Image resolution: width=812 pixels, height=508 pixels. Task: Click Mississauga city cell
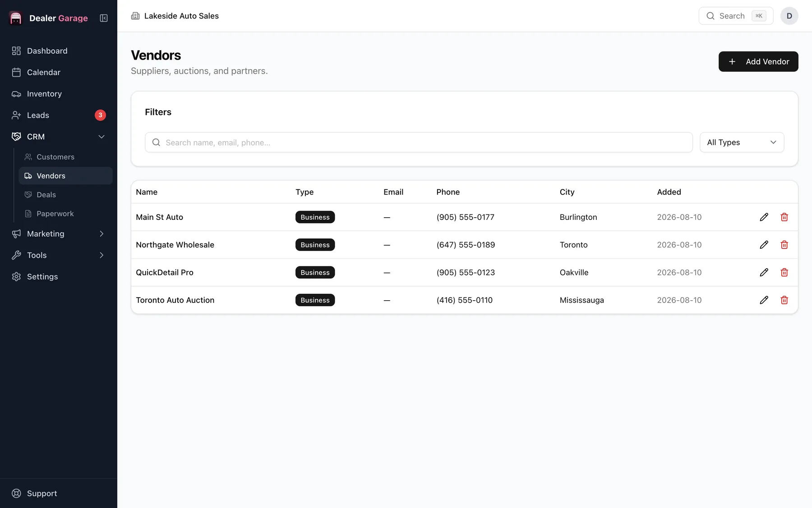[x=582, y=300]
